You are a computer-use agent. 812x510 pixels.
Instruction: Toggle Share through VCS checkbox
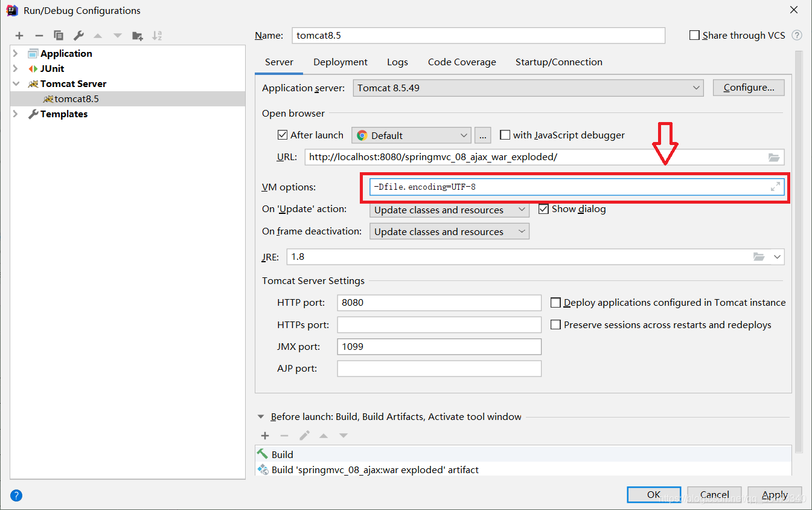click(x=694, y=36)
